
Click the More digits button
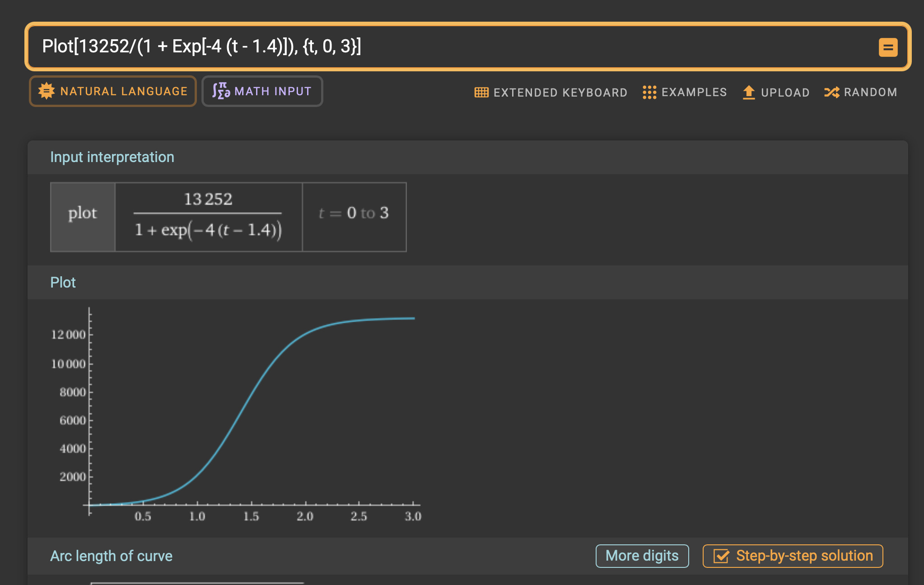pos(642,556)
